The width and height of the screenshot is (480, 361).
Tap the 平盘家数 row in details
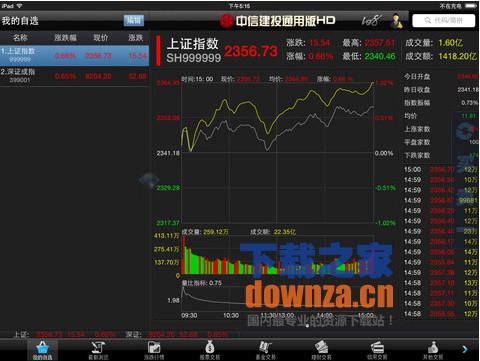click(441, 142)
